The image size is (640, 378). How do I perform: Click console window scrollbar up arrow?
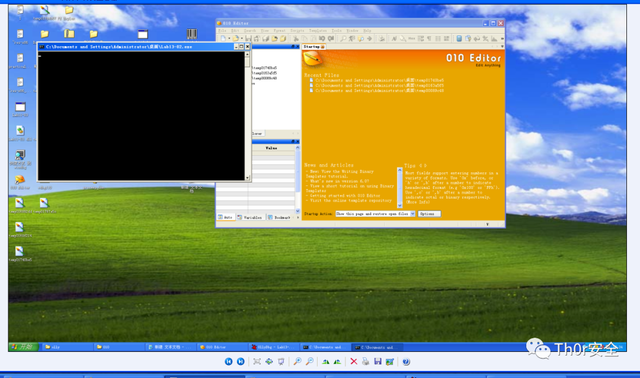[x=247, y=54]
